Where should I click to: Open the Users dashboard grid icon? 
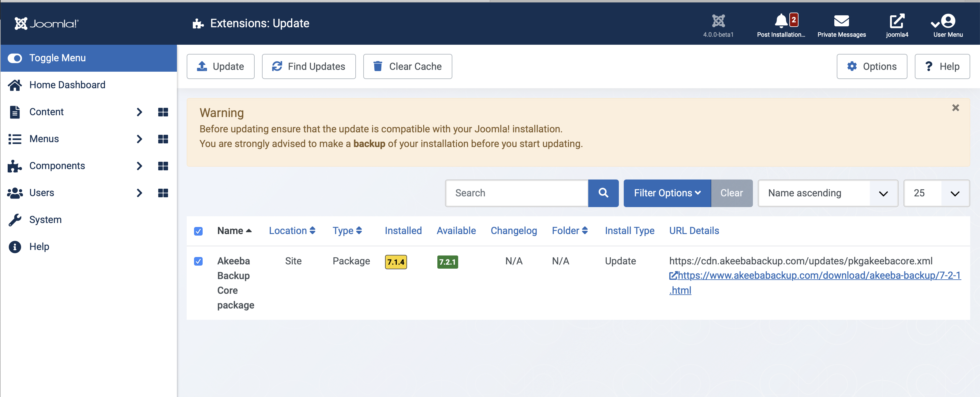coord(163,193)
